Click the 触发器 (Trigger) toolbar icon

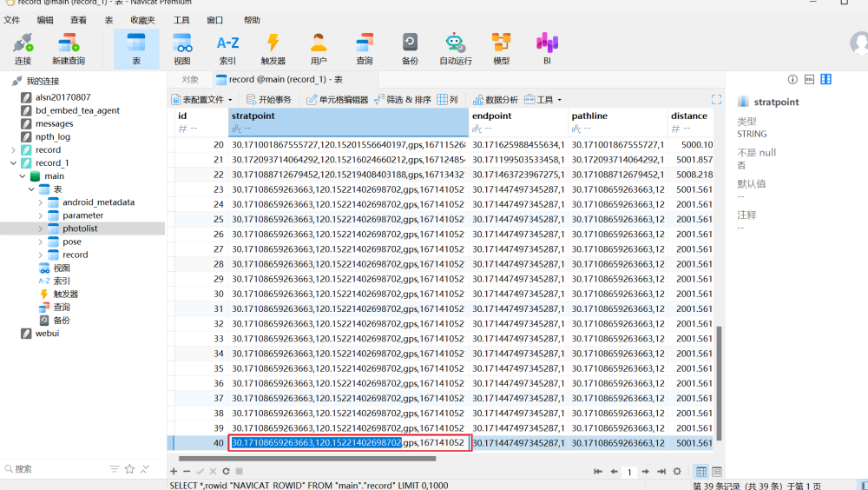pyautogui.click(x=273, y=48)
